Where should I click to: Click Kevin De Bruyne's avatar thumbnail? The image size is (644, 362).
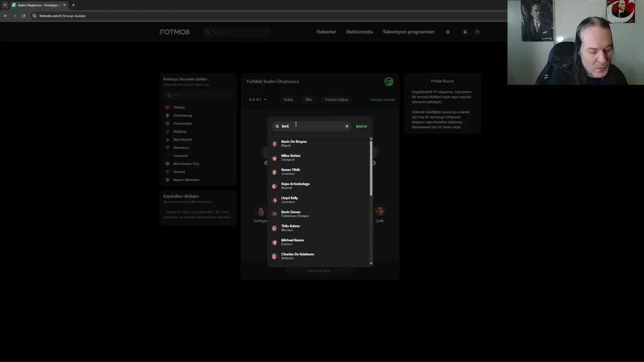pyautogui.click(x=274, y=144)
